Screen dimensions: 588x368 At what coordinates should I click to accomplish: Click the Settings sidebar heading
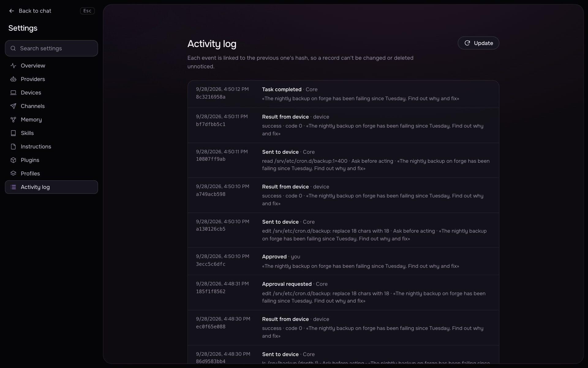click(x=23, y=28)
